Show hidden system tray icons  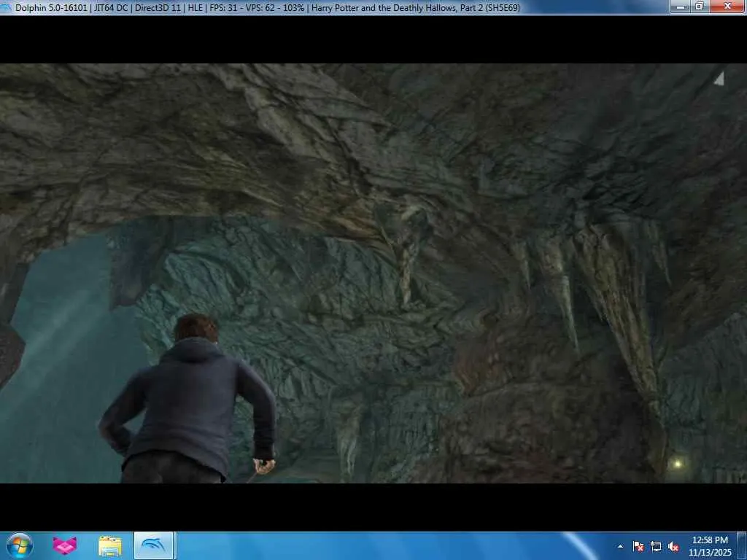[620, 547]
